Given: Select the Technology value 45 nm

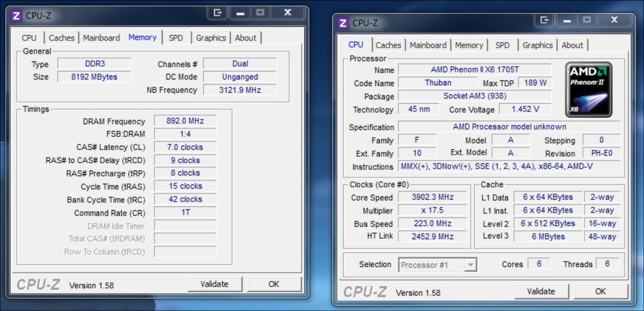Looking at the screenshot, I should tap(419, 109).
